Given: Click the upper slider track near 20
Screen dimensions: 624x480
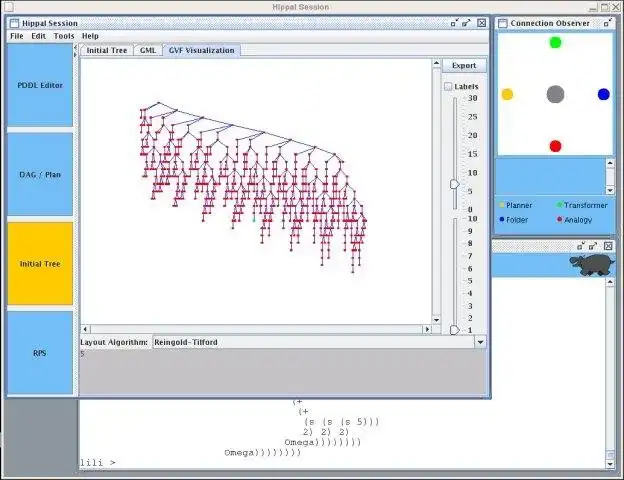Looking at the screenshot, I should (x=455, y=135).
